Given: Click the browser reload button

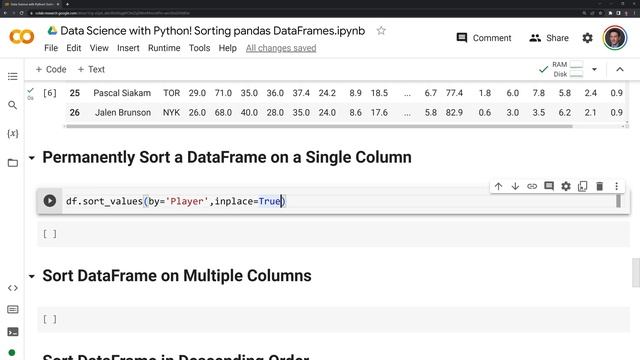Looking at the screenshot, I should coord(22,13).
